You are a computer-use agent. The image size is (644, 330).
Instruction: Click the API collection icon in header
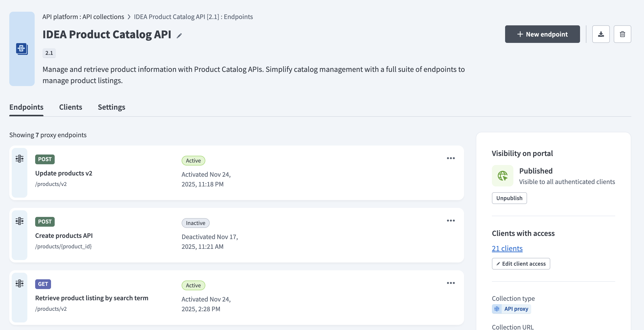click(x=22, y=49)
